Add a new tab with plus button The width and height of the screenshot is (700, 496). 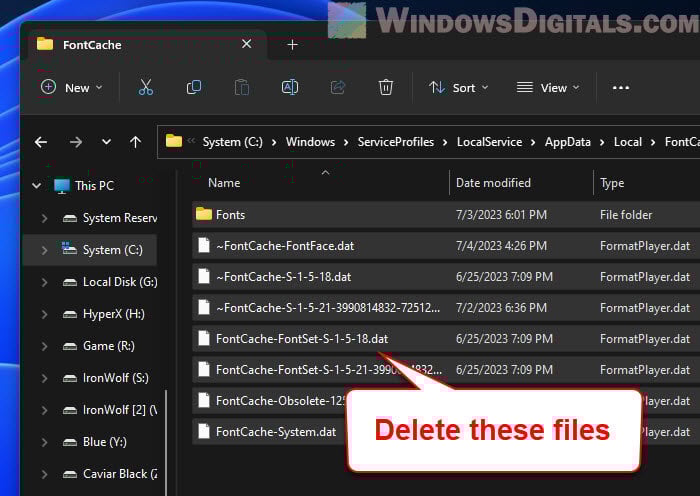(292, 45)
